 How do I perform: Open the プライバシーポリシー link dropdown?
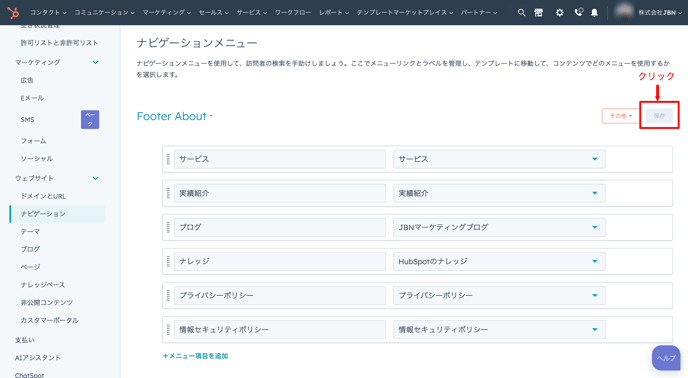[x=499, y=295]
